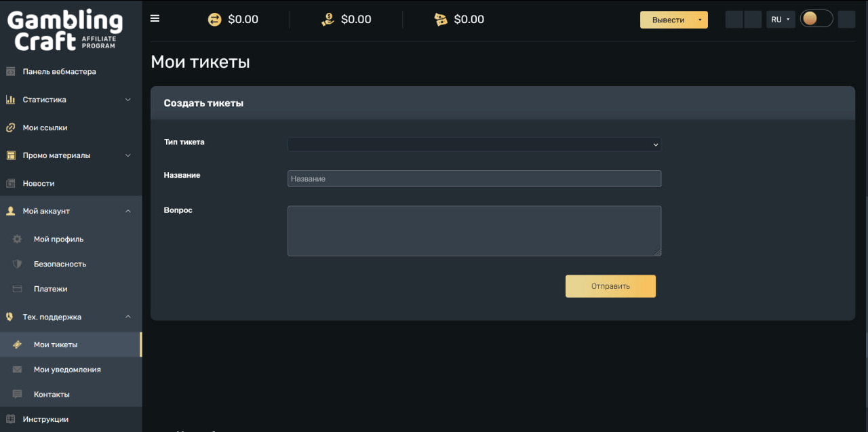Click the shield icon for Security
The image size is (868, 432).
coord(18,264)
